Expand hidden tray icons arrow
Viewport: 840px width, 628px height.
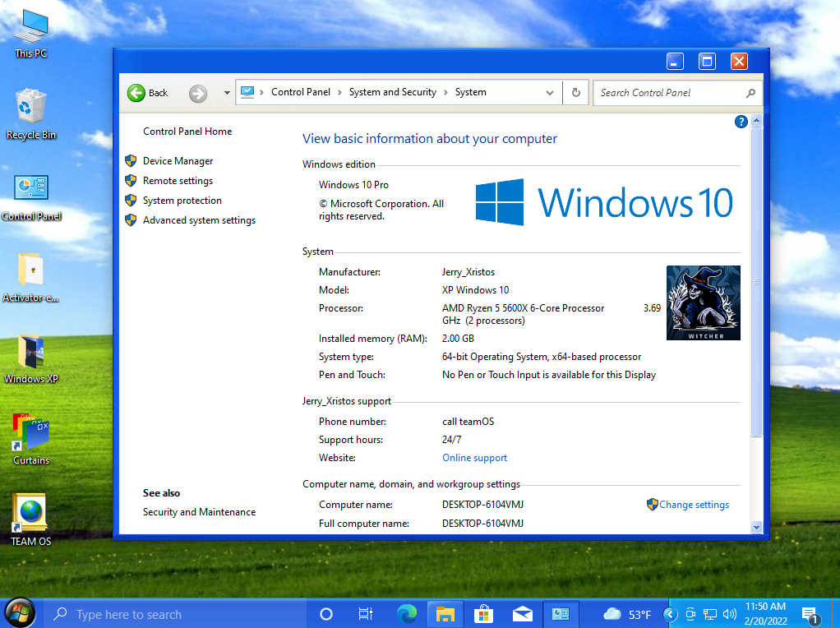(670, 615)
